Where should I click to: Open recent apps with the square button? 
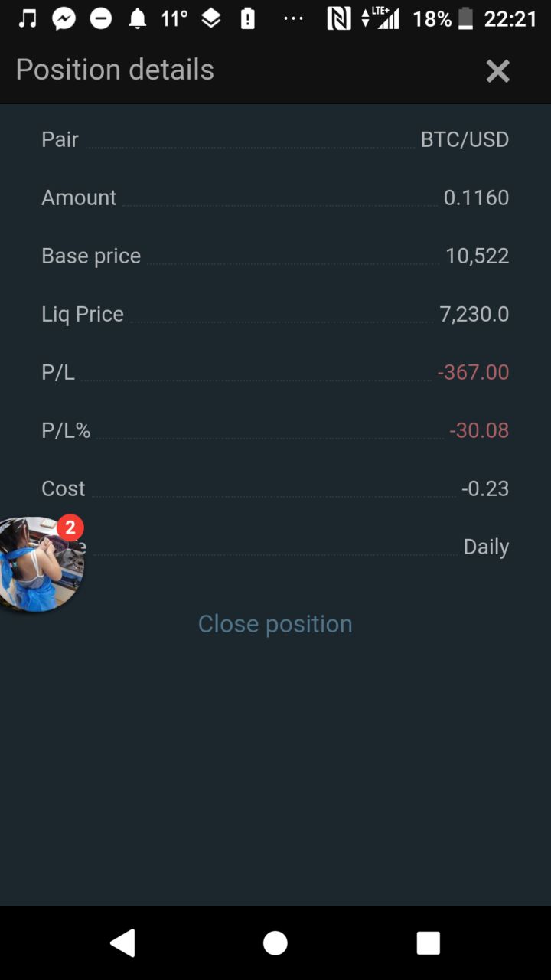pyautogui.click(x=428, y=942)
